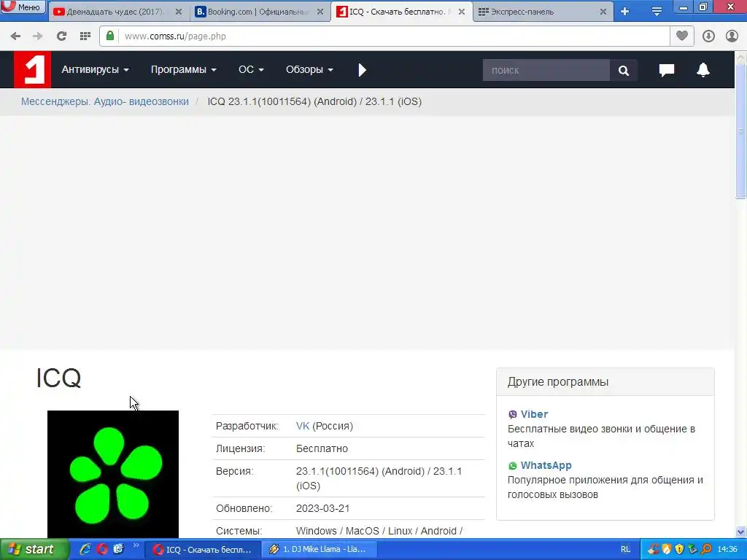
Task: Close the Booking.com tab
Action: (320, 12)
